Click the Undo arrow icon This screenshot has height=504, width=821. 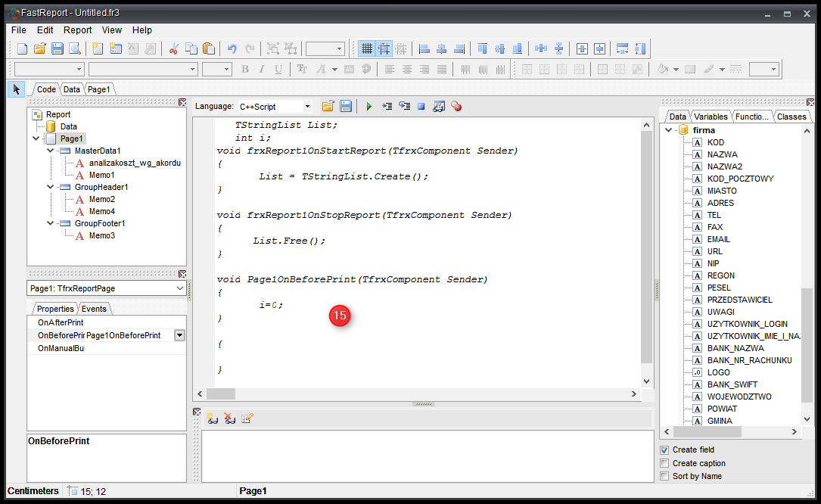[232, 49]
